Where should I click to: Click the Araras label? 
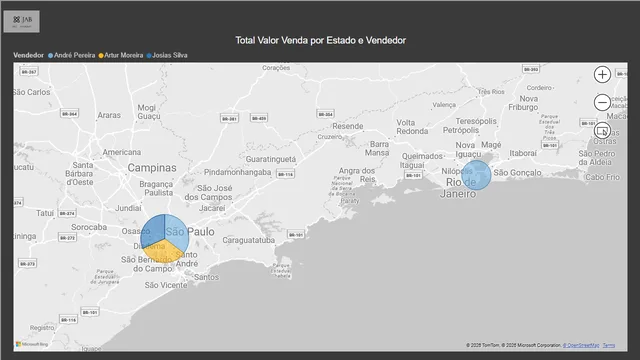click(109, 116)
